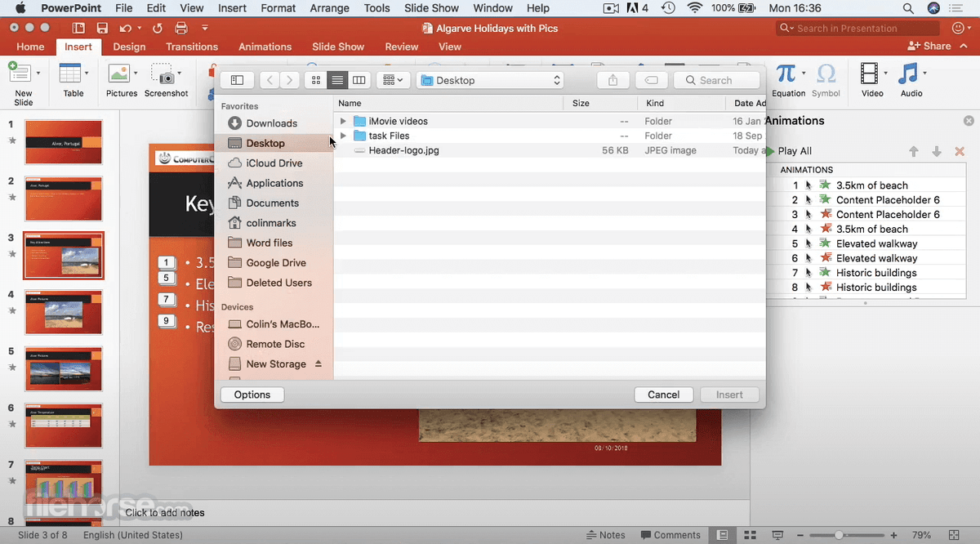Click Play All in Animations pane
Screen dimensions: 980x544
(789, 151)
